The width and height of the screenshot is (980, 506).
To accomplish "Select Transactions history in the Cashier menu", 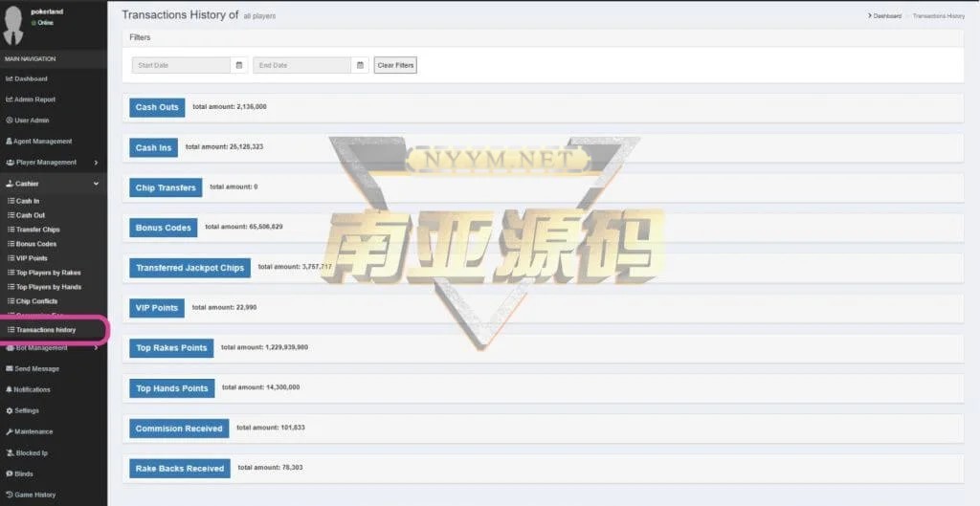I will pos(46,330).
